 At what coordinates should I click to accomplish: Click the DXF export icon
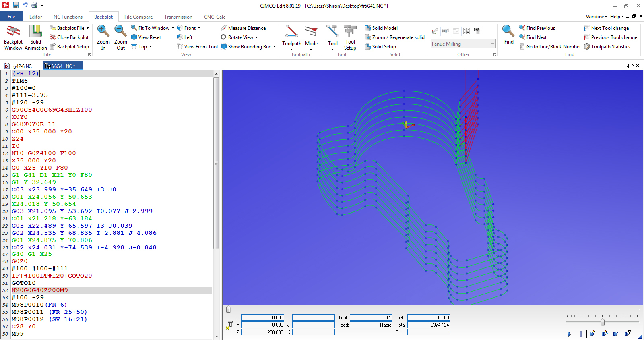pos(477,31)
